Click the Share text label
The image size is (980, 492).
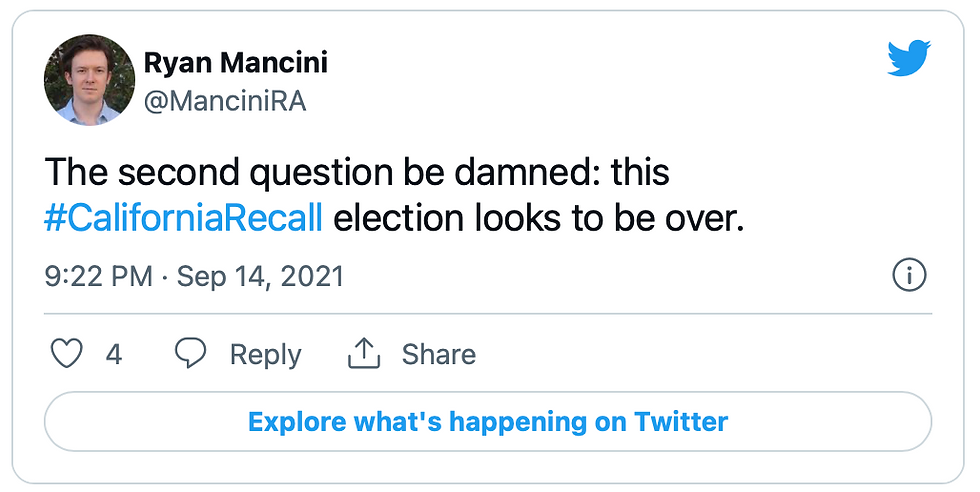tap(438, 354)
